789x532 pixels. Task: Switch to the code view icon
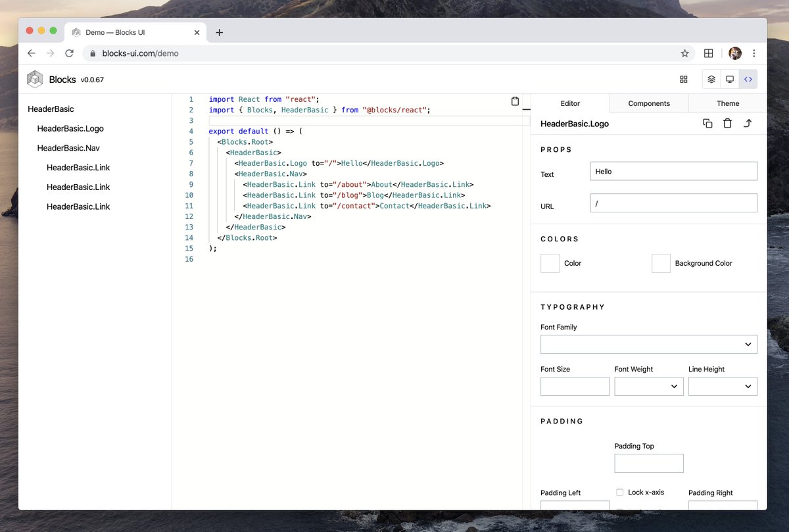pyautogui.click(x=748, y=79)
